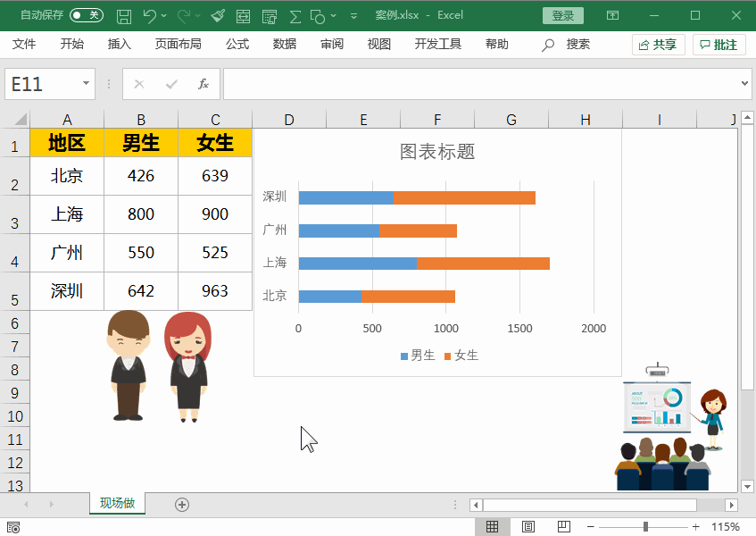Screen dimensions: 756x536
Task: Click the chart title 图表标题
Action: click(x=437, y=152)
